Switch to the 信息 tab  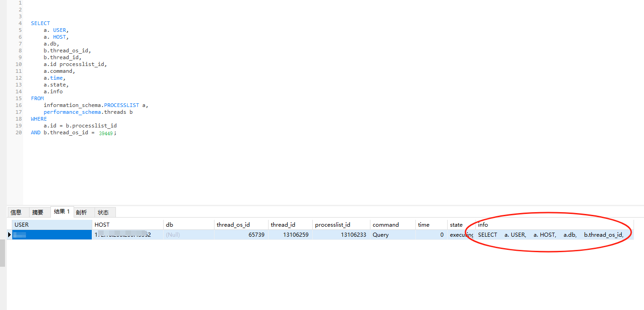click(x=16, y=213)
